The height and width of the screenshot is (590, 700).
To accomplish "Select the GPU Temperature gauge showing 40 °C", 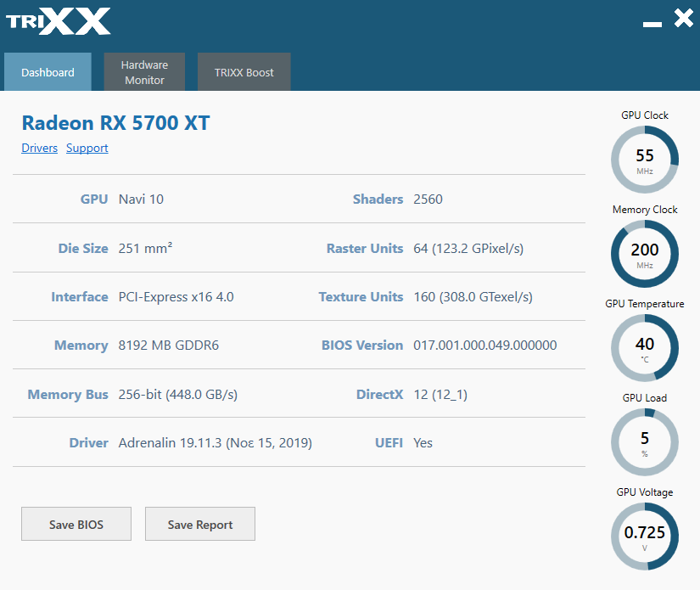I will (x=645, y=348).
